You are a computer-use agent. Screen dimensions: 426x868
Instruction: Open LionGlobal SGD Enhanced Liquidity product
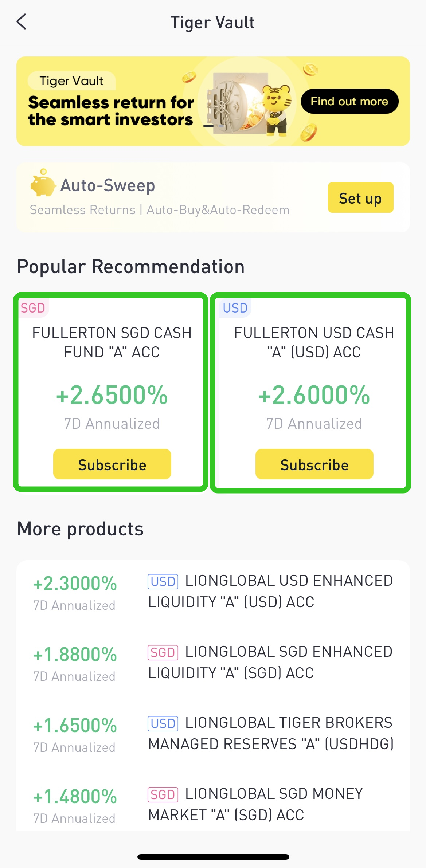coord(270,663)
